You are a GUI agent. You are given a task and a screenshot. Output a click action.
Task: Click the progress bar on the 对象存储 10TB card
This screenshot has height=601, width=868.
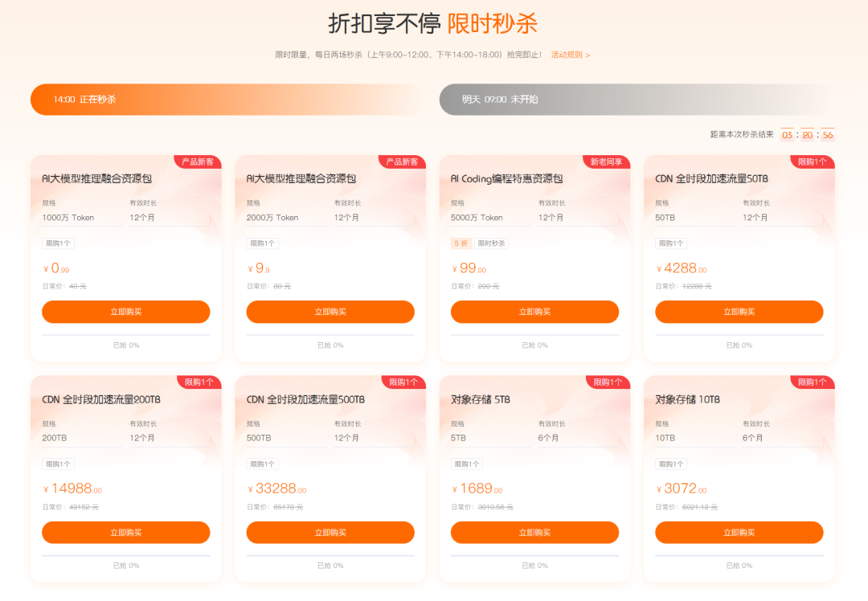coord(739,556)
